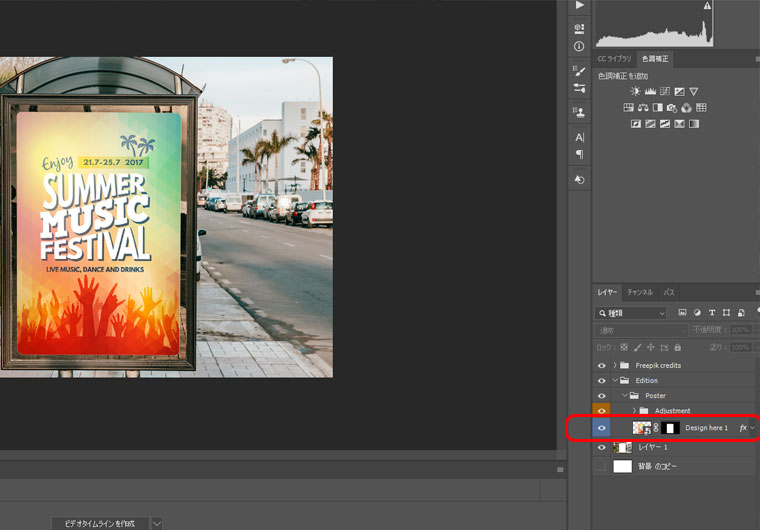Add a Levels adjustment
The image size is (760, 530).
click(650, 91)
